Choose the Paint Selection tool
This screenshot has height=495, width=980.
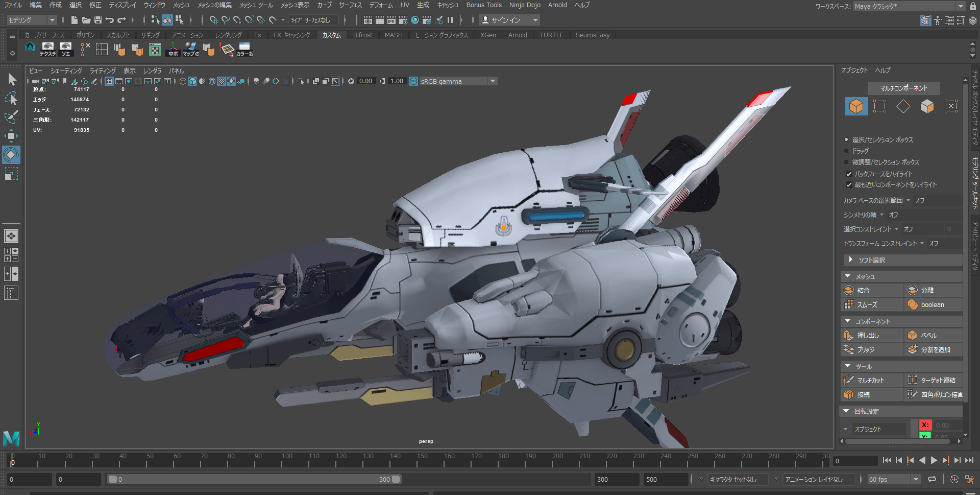point(11,117)
